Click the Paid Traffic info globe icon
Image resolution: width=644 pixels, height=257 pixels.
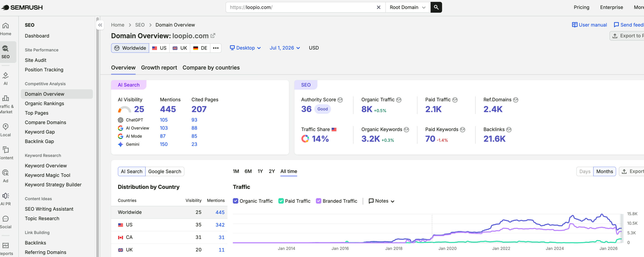[455, 100]
